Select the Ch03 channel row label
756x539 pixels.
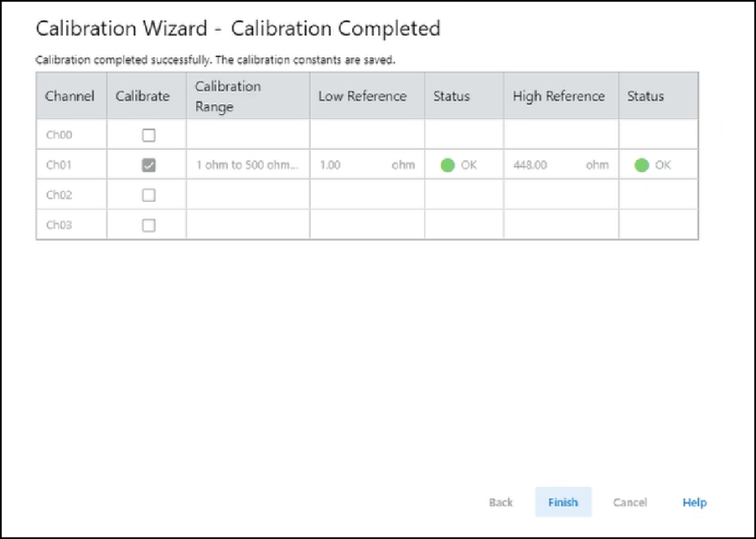pos(59,225)
